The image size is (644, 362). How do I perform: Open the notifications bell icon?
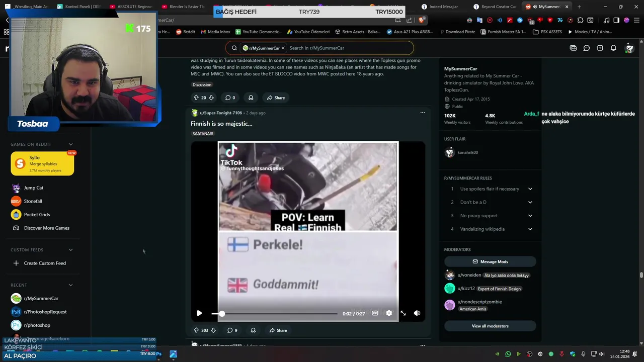(x=613, y=48)
